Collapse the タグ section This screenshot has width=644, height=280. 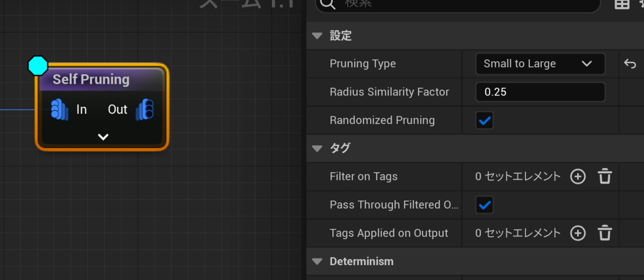pos(317,149)
